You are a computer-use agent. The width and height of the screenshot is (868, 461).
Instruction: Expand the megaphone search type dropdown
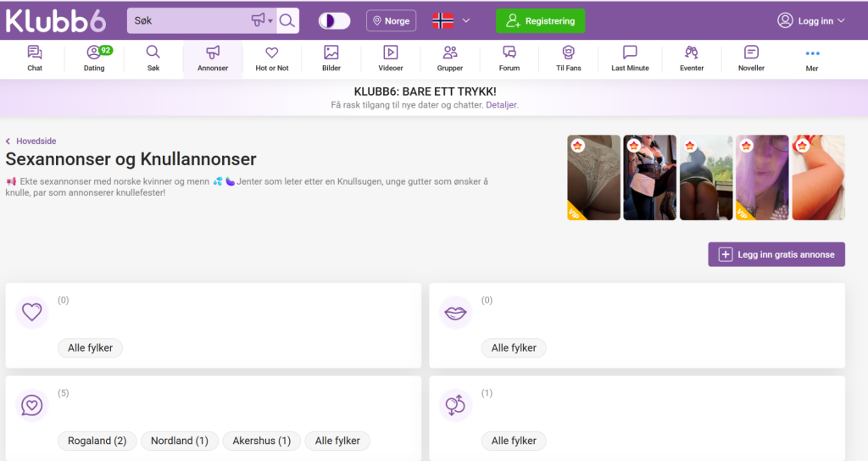[262, 20]
